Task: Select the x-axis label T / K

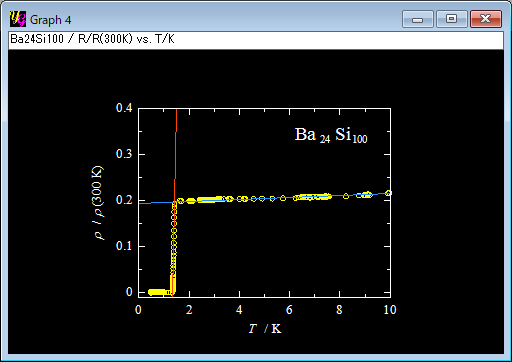Action: pyautogui.click(x=265, y=329)
